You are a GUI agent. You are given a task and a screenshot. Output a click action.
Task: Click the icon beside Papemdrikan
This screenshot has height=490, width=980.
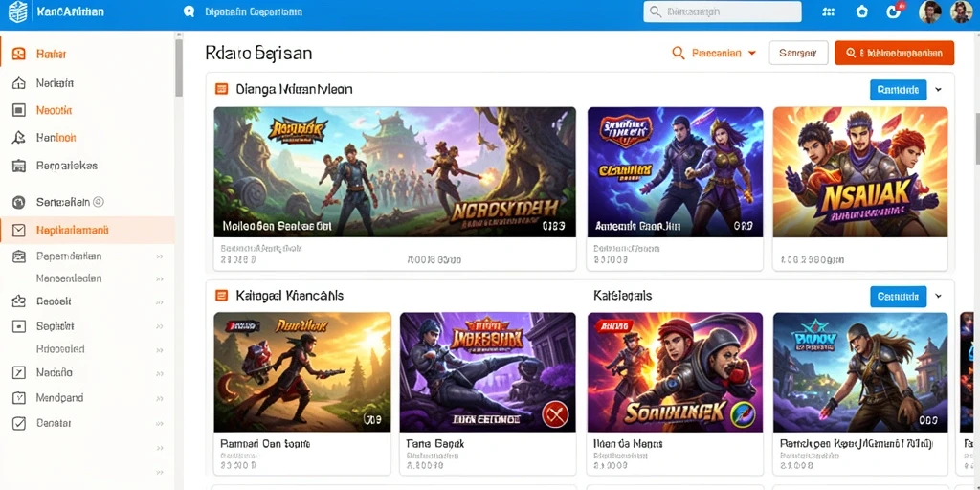coord(19,256)
